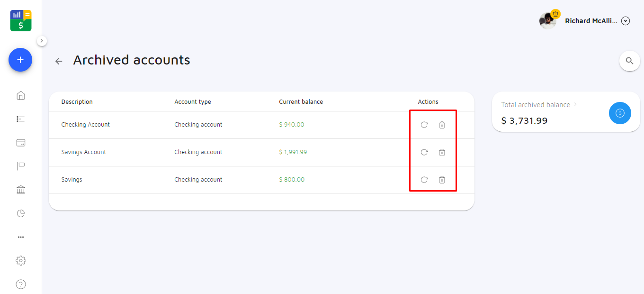The image size is (644, 294).
Task: Open the transactions list sidebar icon
Action: pos(21,119)
